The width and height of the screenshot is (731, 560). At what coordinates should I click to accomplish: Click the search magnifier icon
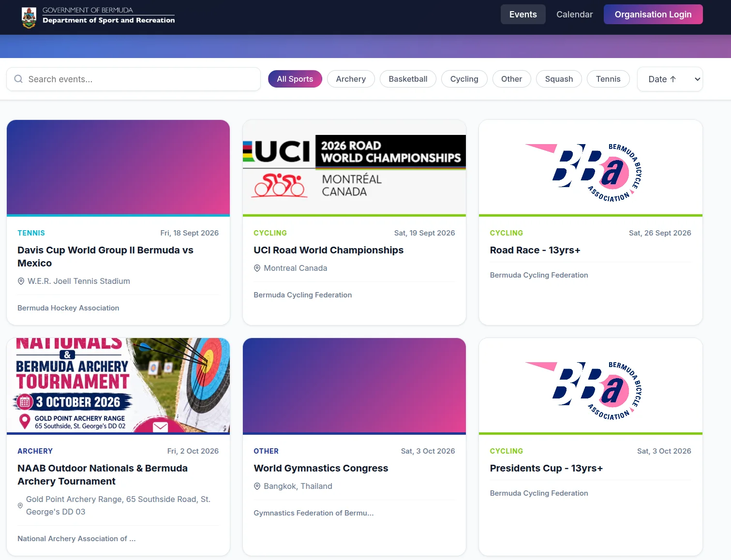[18, 79]
